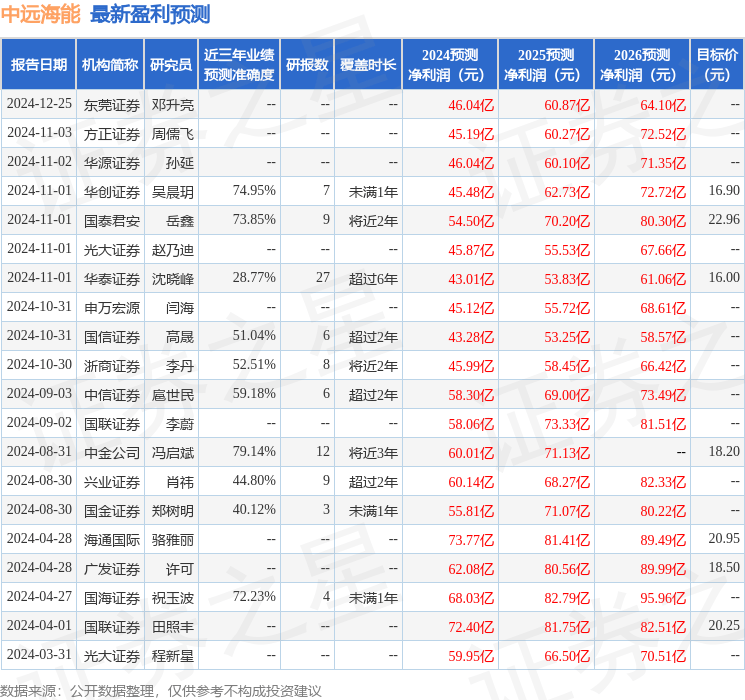The height and width of the screenshot is (700, 745).
Task: Select the 国泰君安 institution cell
Action: point(112,221)
